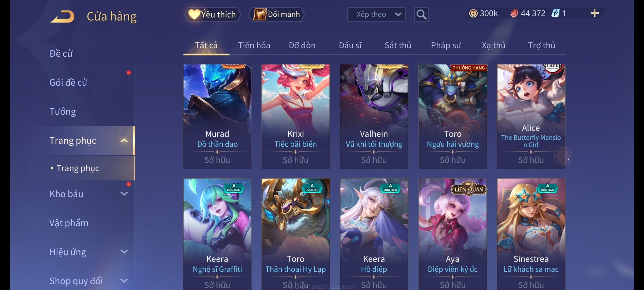Tap the blue ticket voucher icon

(x=555, y=13)
